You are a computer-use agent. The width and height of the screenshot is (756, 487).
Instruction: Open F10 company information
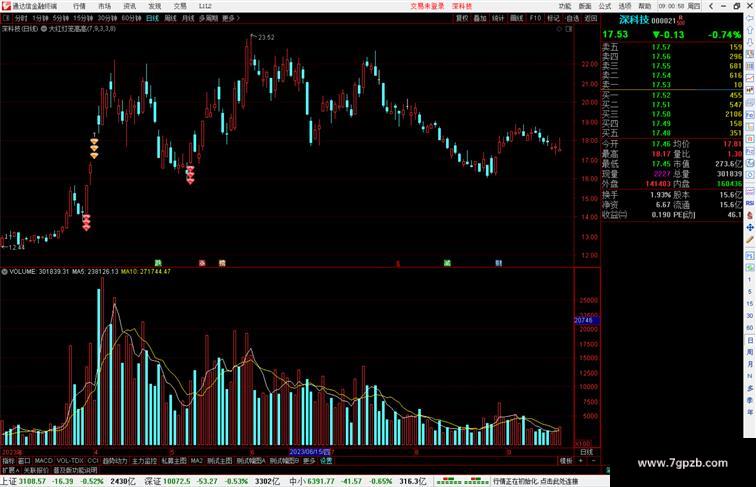click(x=535, y=18)
